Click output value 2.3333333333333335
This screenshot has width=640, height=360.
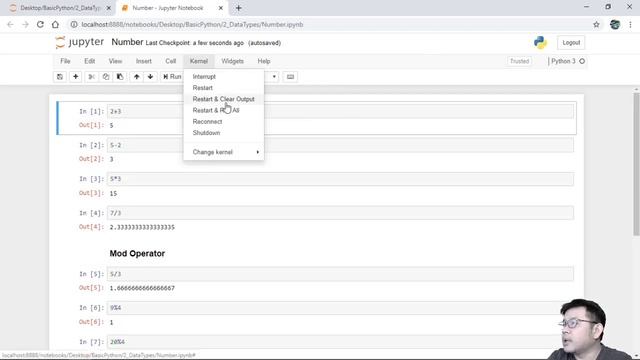(x=142, y=227)
